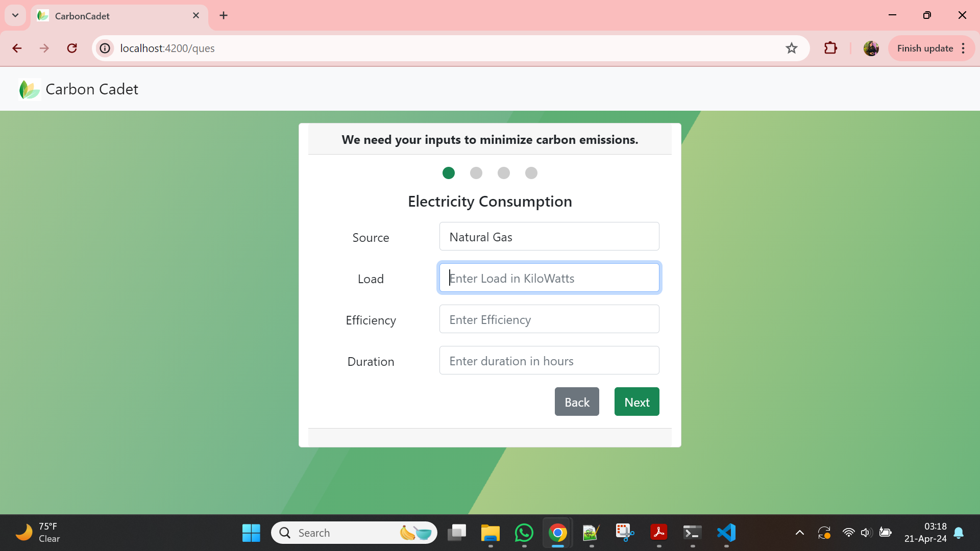980x551 pixels.
Task: Switch to the CarbonCadet tab
Action: point(112,16)
